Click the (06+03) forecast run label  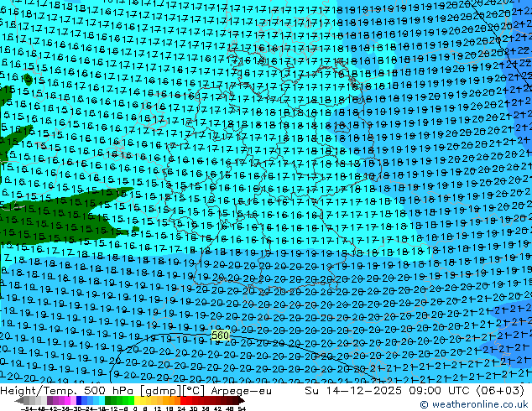(501, 391)
